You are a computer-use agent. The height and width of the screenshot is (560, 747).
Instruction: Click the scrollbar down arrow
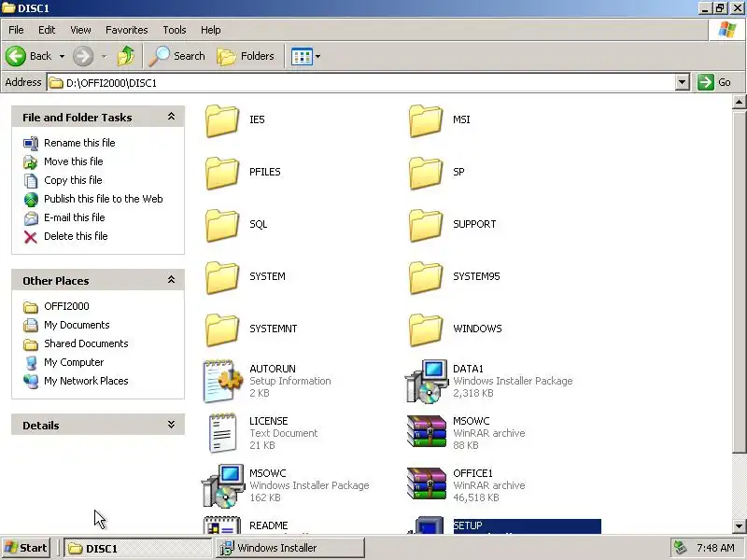(739, 526)
